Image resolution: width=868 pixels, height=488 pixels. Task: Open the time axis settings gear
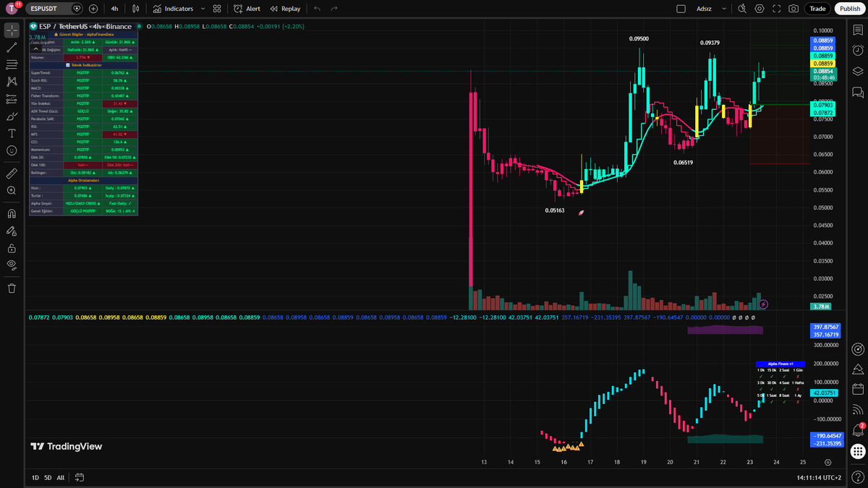[827, 462]
